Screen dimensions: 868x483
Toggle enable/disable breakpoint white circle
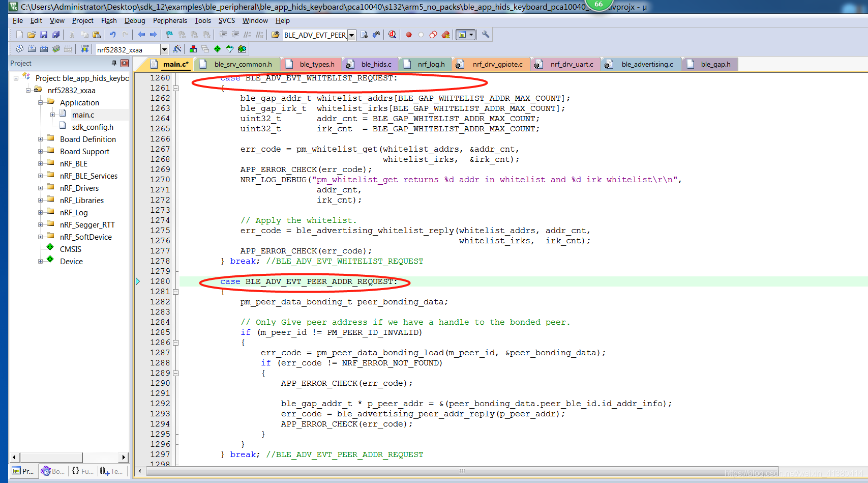[x=421, y=35]
